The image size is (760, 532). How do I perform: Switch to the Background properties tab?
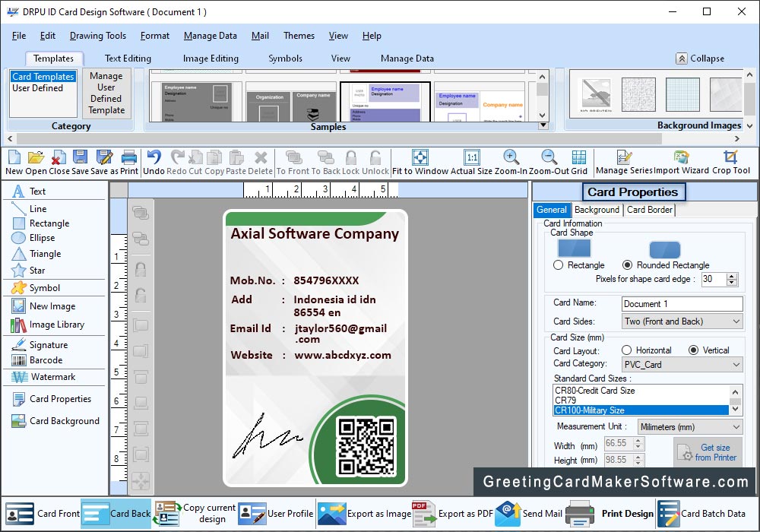pos(597,210)
